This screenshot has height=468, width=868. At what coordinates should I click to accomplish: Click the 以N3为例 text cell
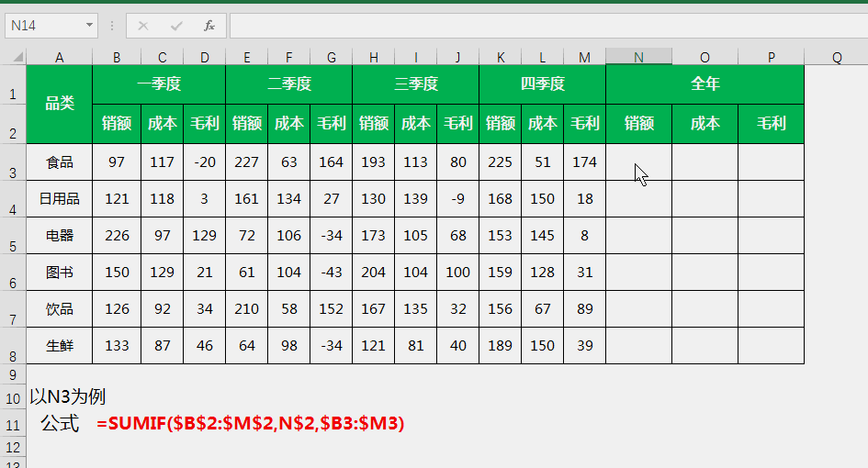point(68,396)
